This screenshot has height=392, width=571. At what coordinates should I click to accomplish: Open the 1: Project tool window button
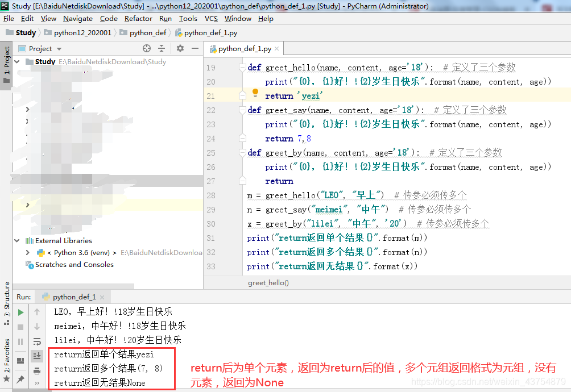(7, 65)
